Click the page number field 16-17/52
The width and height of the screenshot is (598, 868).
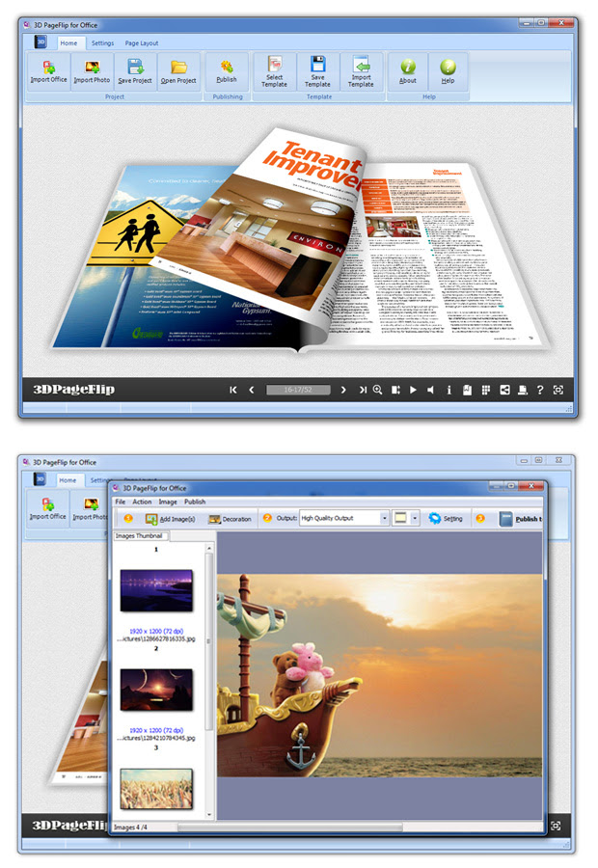[x=298, y=390]
